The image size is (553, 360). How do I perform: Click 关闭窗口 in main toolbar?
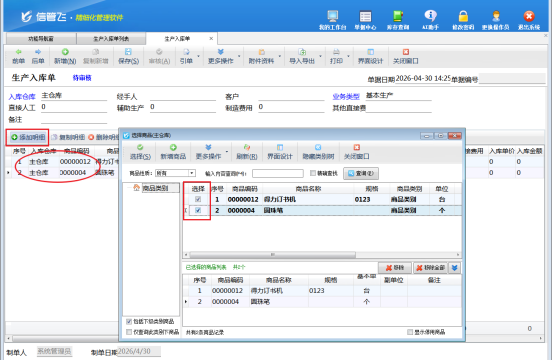click(x=406, y=56)
